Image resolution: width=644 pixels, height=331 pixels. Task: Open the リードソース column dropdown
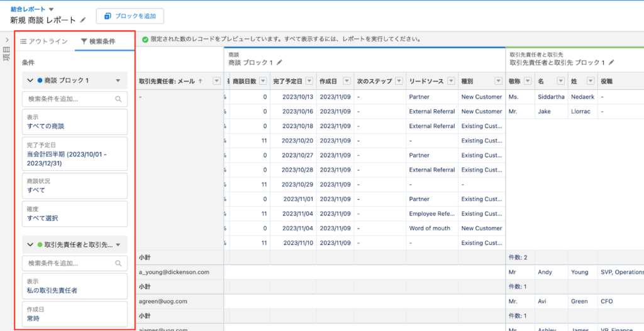click(450, 81)
